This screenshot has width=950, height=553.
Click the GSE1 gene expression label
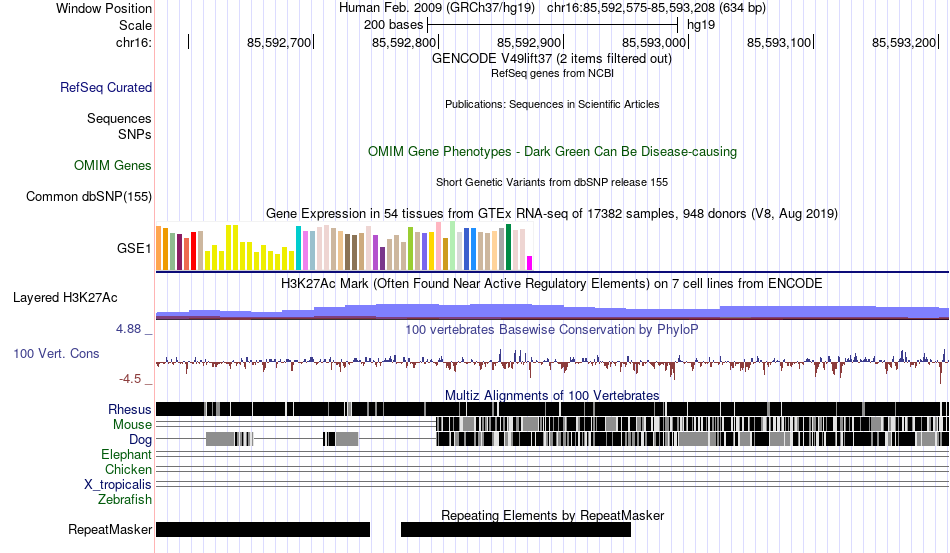point(134,248)
